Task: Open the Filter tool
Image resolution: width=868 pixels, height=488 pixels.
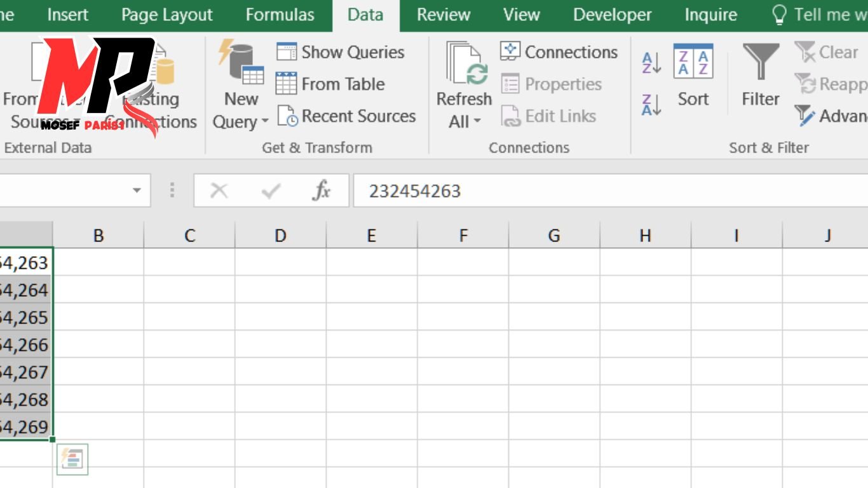Action: (x=760, y=76)
